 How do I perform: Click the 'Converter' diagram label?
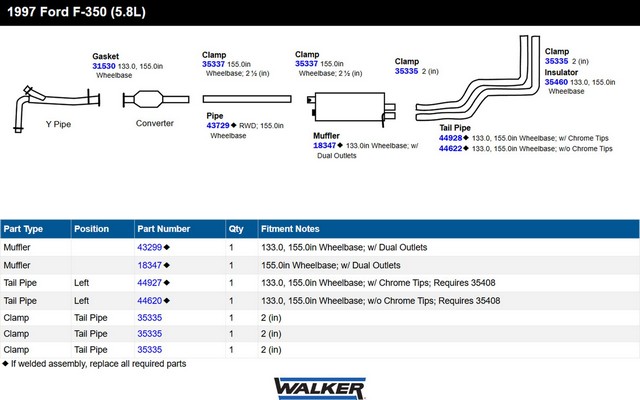coord(155,123)
